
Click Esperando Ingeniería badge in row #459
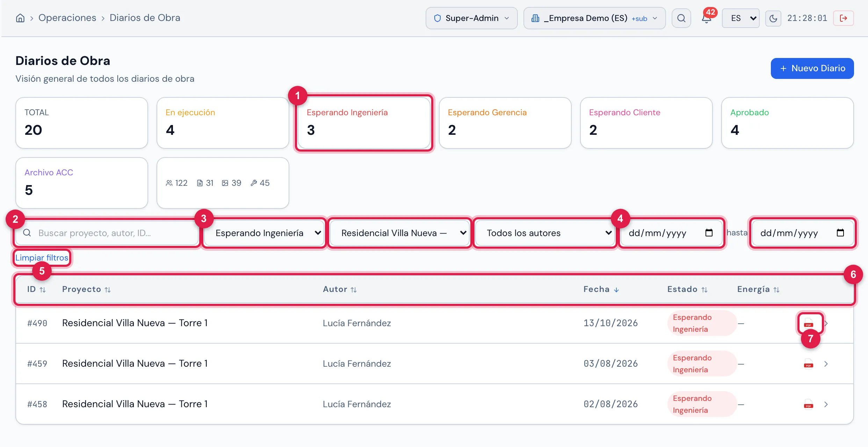click(702, 364)
